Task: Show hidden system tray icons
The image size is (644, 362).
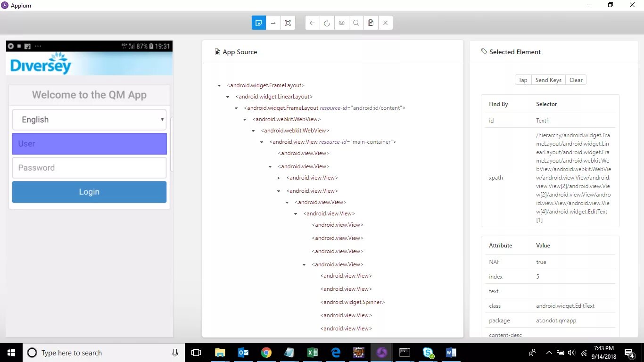Action: [x=549, y=353]
